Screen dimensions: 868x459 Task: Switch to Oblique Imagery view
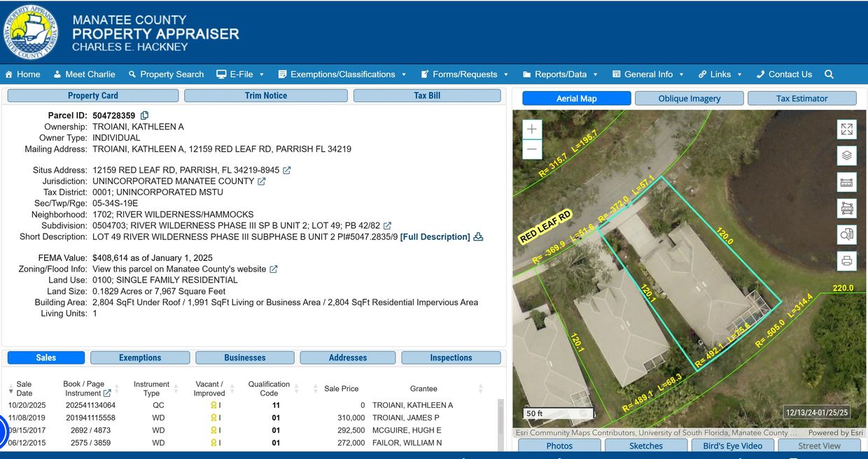point(689,98)
